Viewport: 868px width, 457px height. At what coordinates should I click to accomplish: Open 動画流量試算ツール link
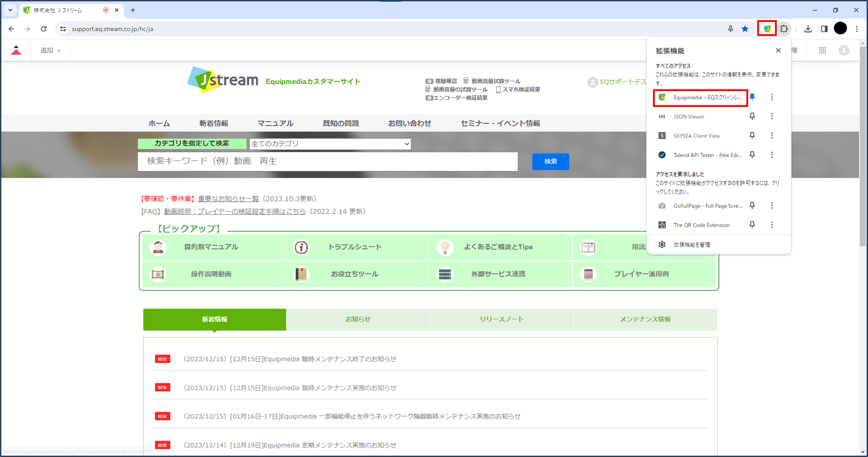tap(492, 81)
